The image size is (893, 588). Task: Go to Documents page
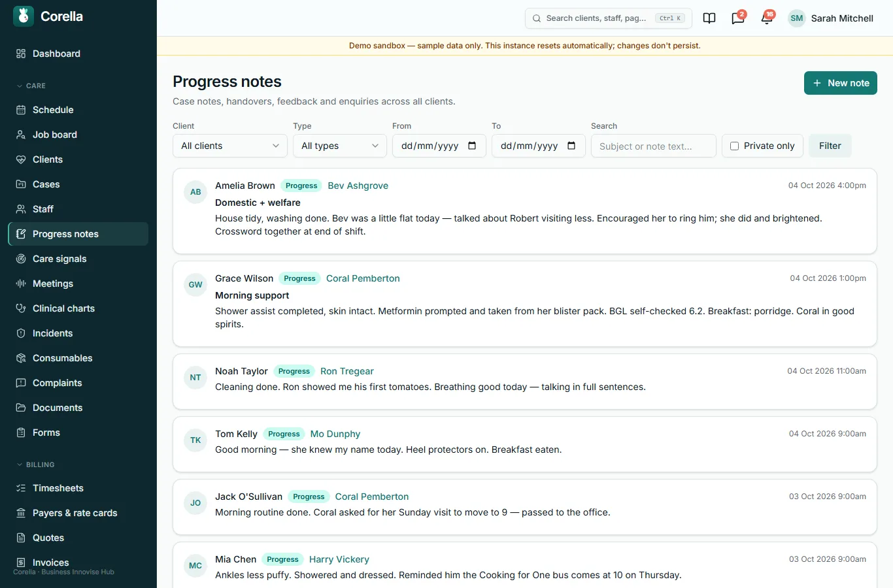78,408
